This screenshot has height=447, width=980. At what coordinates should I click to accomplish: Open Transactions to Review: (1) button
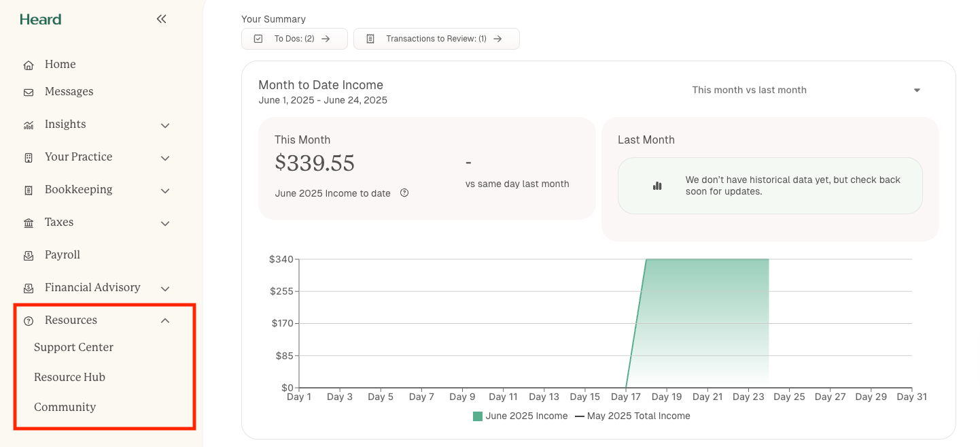click(x=436, y=39)
